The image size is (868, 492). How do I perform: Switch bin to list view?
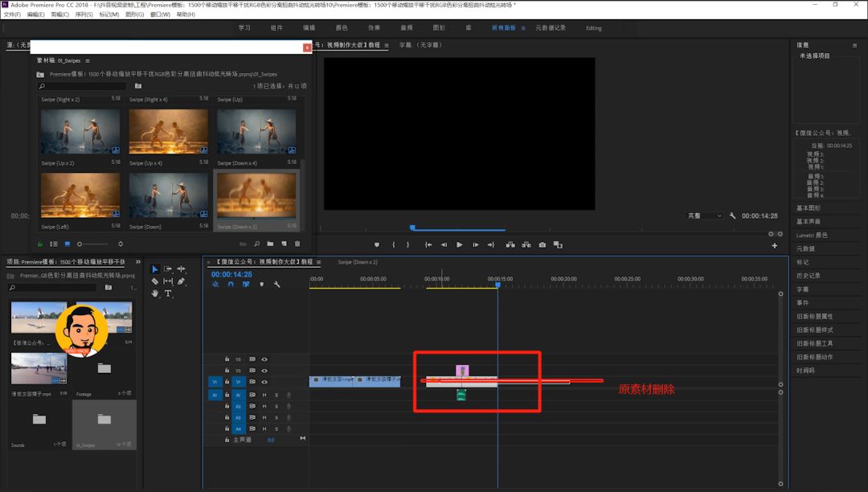coord(54,244)
